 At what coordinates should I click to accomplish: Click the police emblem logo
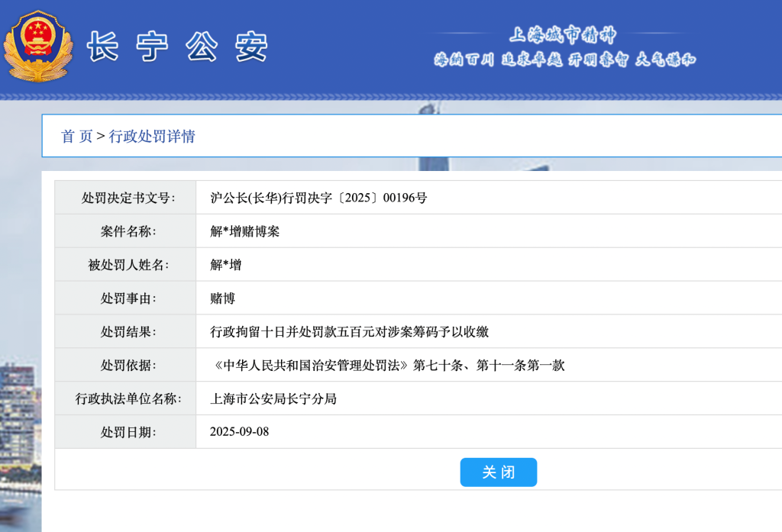pos(37,45)
